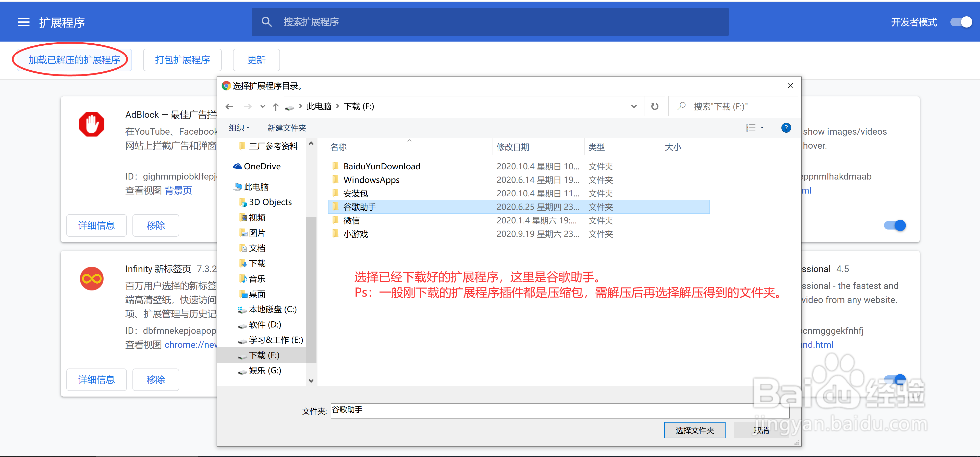The width and height of the screenshot is (980, 457).
Task: Remove the AdBlock extension
Action: (x=156, y=225)
